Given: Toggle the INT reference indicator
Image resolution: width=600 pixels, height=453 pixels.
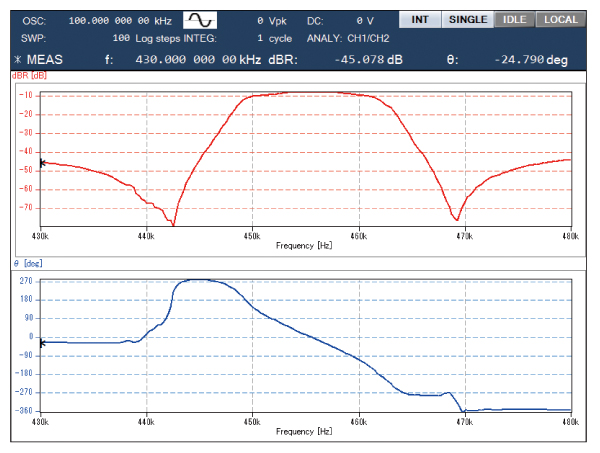Looking at the screenshot, I should click(420, 20).
